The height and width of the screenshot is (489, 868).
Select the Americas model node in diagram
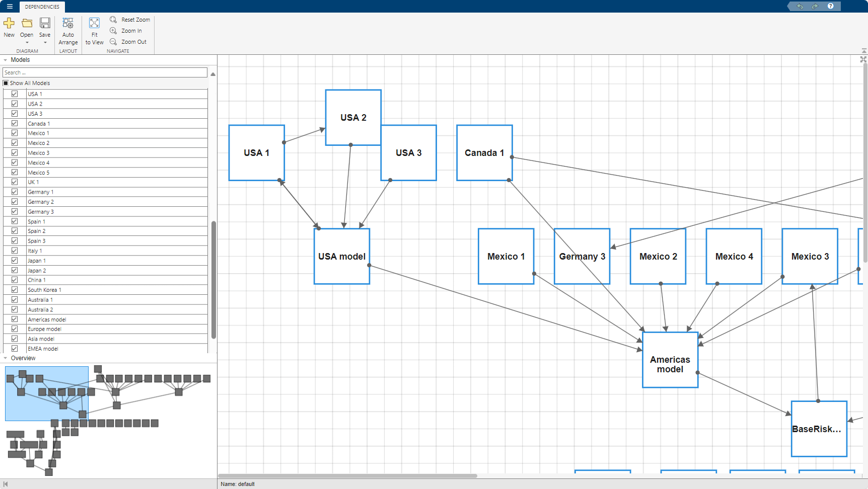[670, 360]
